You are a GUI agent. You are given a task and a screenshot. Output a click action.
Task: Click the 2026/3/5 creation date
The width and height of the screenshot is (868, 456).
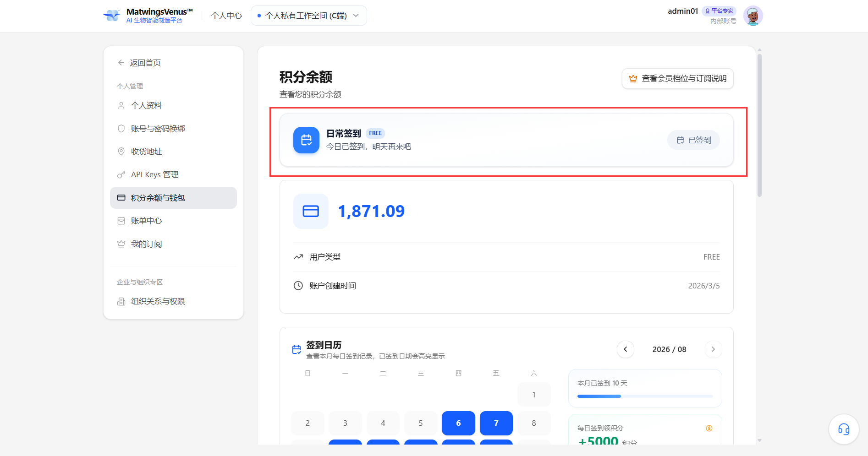click(x=704, y=286)
